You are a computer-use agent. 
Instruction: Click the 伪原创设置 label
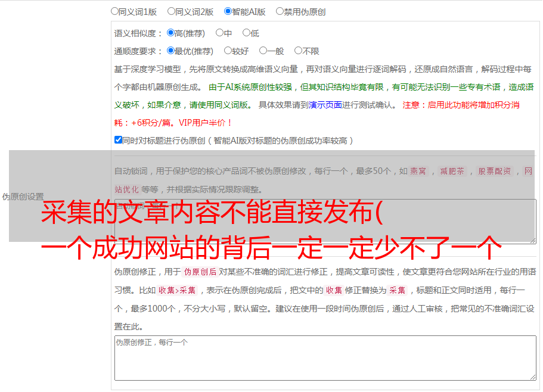coord(23,197)
